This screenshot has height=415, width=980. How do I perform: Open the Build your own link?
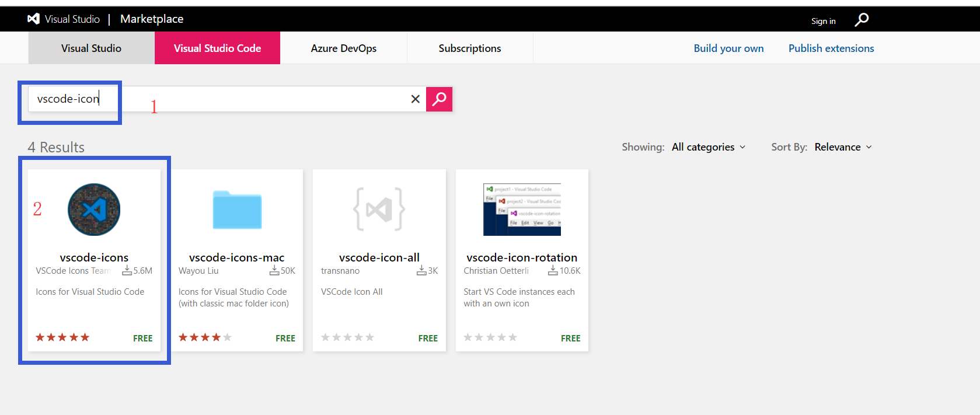(728, 48)
